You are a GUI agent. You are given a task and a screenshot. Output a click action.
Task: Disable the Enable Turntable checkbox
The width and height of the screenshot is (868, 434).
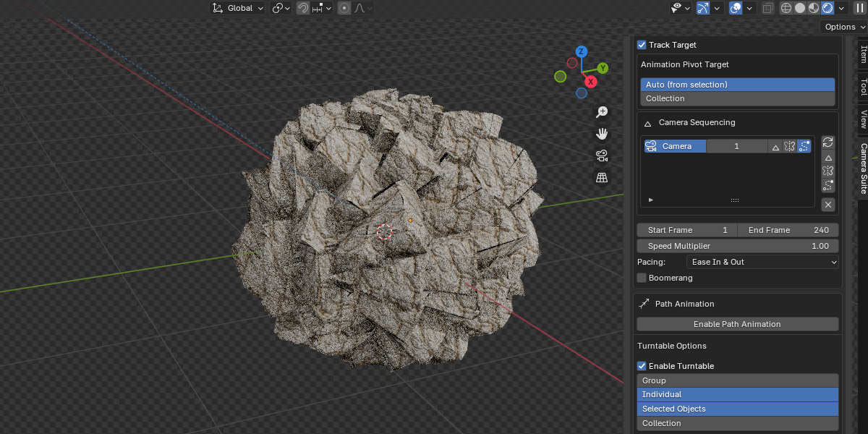[x=642, y=366]
